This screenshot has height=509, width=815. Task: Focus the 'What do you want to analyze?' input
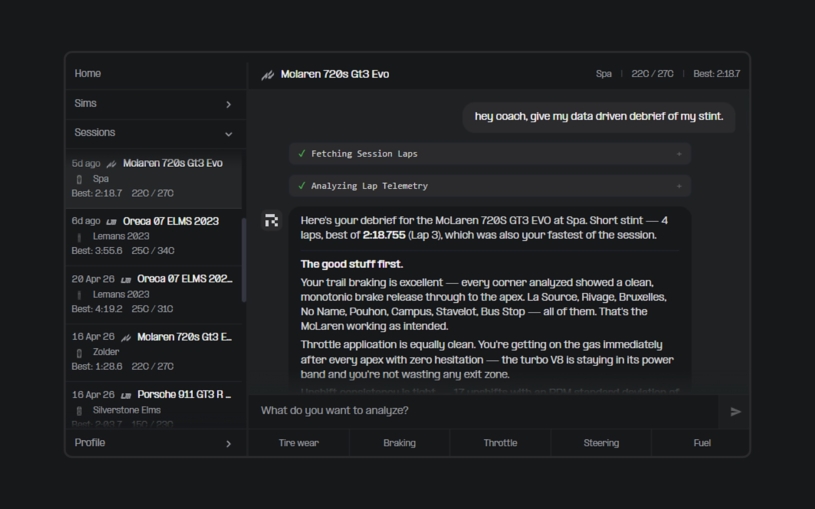click(x=483, y=411)
